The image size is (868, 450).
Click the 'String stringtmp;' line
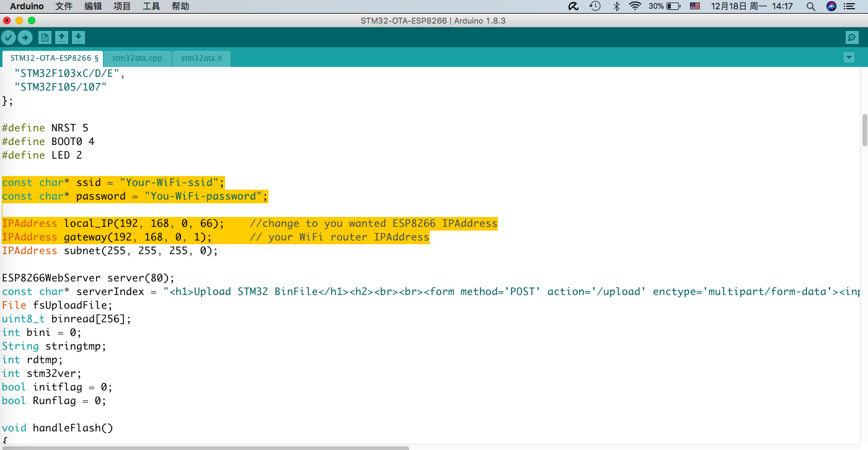[55, 346]
